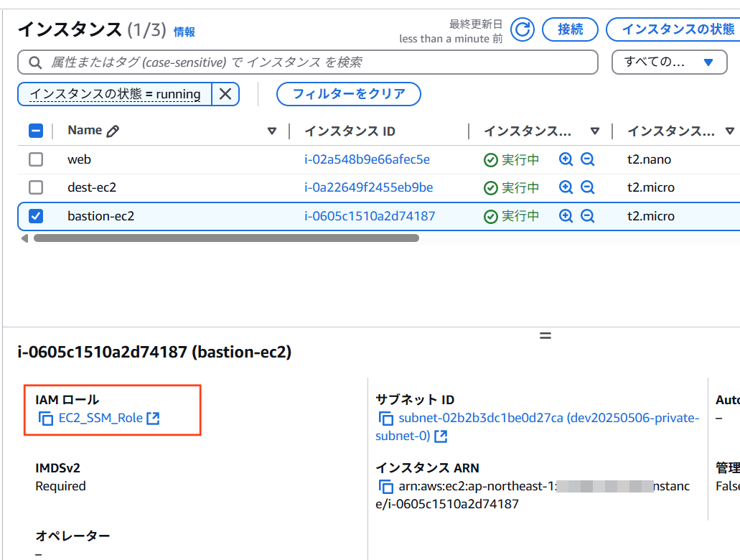Copy the IAM role name EC2_SSM_Role
This screenshot has width=740, height=560.
pos(46,419)
